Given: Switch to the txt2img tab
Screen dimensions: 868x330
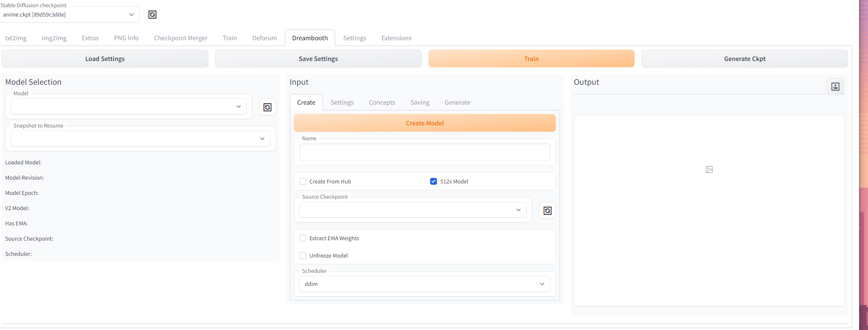Looking at the screenshot, I should tap(16, 38).
